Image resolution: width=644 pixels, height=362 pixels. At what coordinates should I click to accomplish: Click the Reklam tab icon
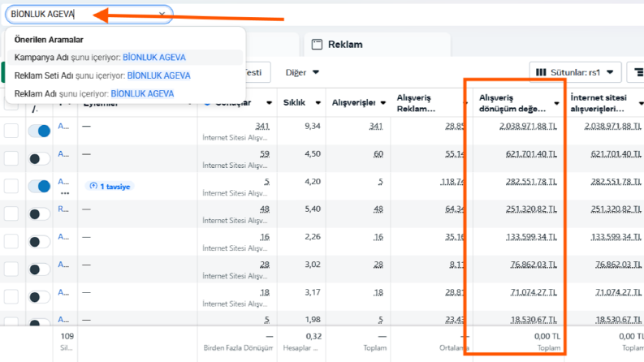[317, 45]
